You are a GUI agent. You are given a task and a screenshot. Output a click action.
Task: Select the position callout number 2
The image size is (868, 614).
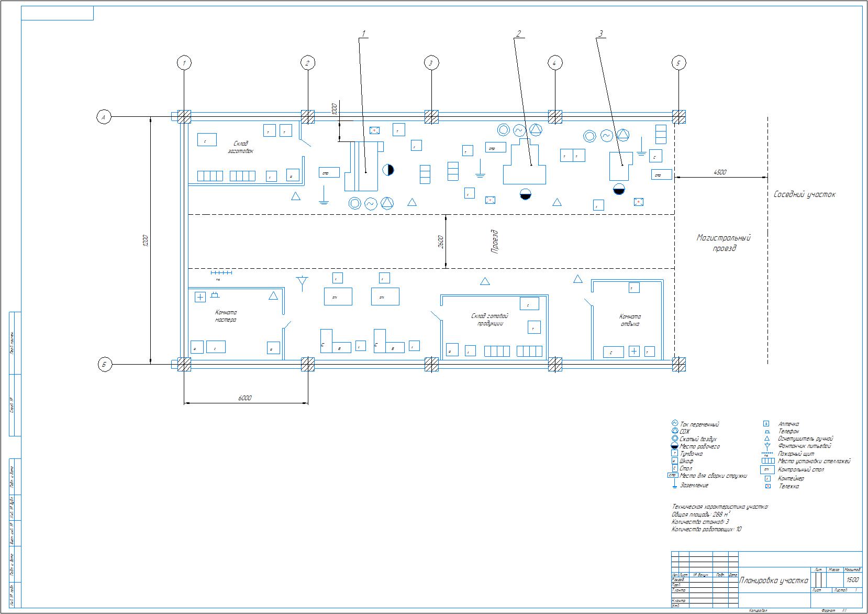[x=518, y=34]
